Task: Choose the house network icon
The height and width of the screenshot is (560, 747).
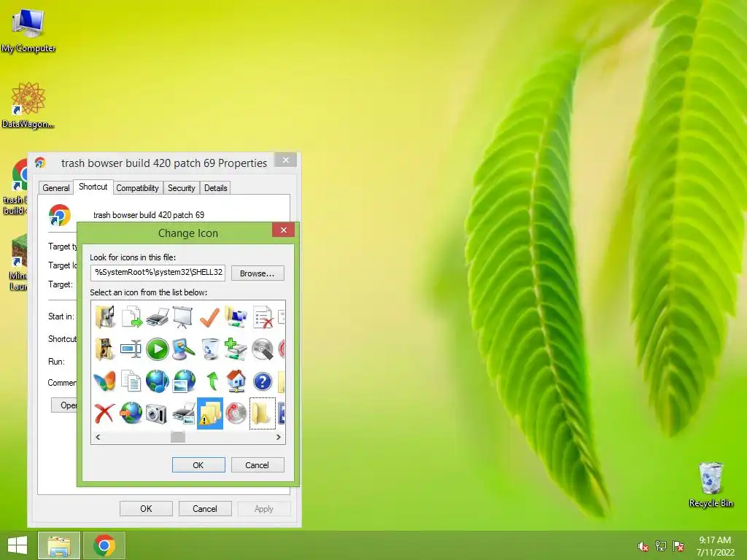Action: pos(236,381)
